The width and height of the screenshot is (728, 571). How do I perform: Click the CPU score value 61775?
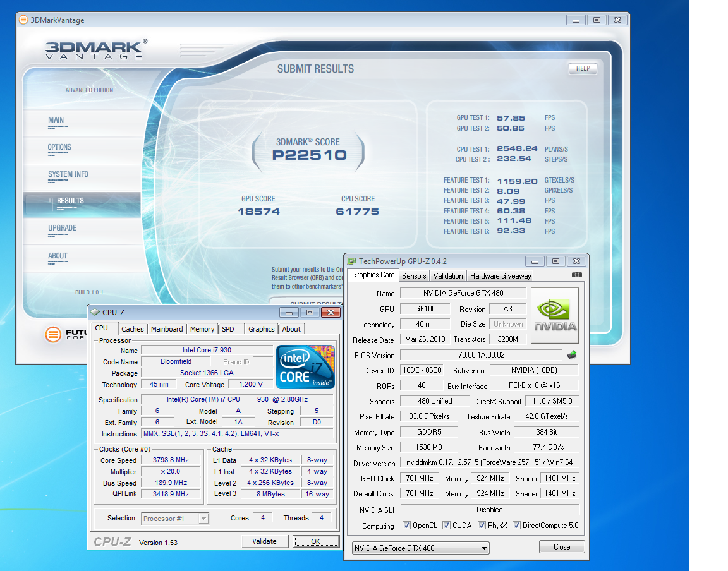point(357,212)
